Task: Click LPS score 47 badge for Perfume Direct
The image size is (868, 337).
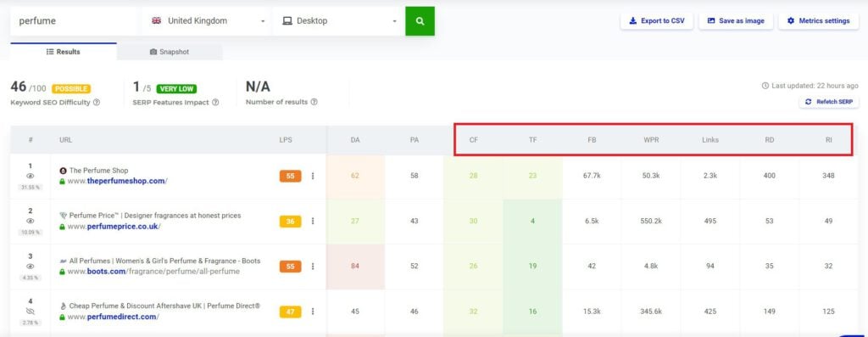Action: click(291, 312)
